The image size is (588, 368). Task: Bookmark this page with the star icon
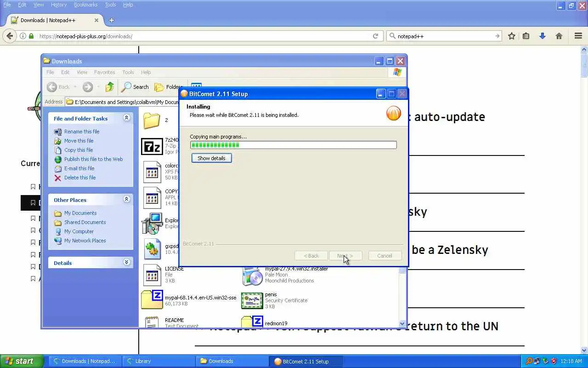(x=511, y=36)
